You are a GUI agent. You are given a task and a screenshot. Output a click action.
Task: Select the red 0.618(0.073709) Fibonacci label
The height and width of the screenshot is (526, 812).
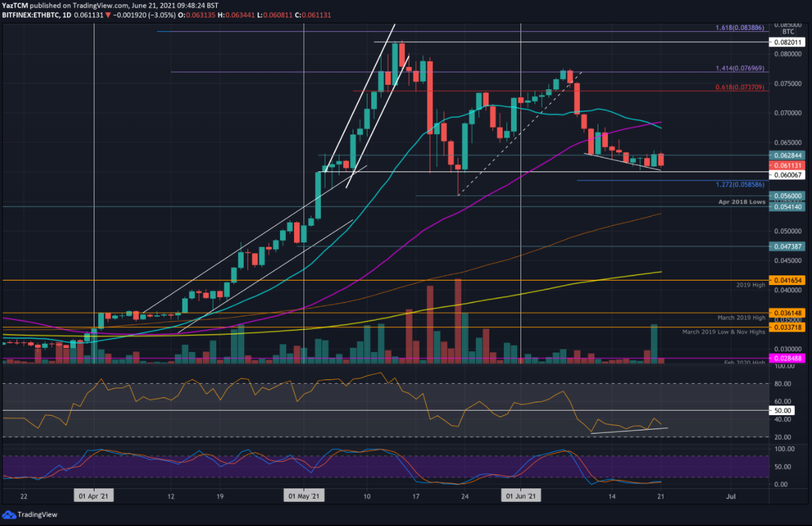(x=740, y=87)
